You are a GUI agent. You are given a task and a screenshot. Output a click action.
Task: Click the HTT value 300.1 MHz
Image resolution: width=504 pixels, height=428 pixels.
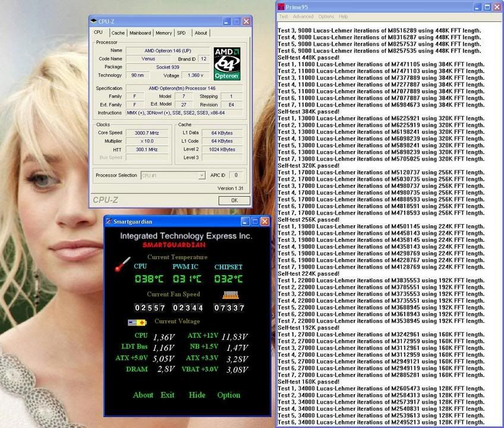pos(147,149)
